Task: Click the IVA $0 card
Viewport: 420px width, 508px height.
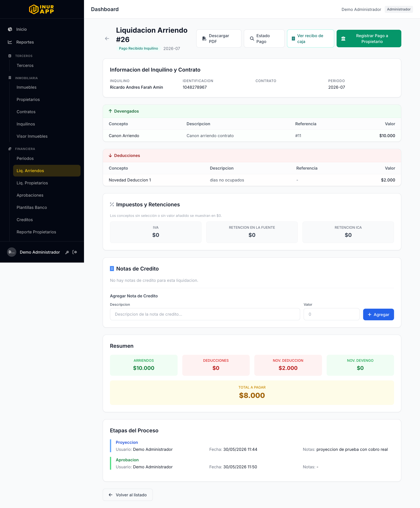Action: click(x=156, y=232)
